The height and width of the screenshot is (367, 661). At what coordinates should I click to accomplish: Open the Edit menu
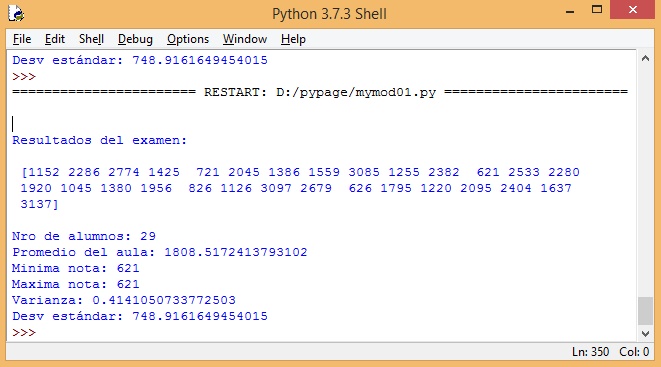click(x=55, y=39)
